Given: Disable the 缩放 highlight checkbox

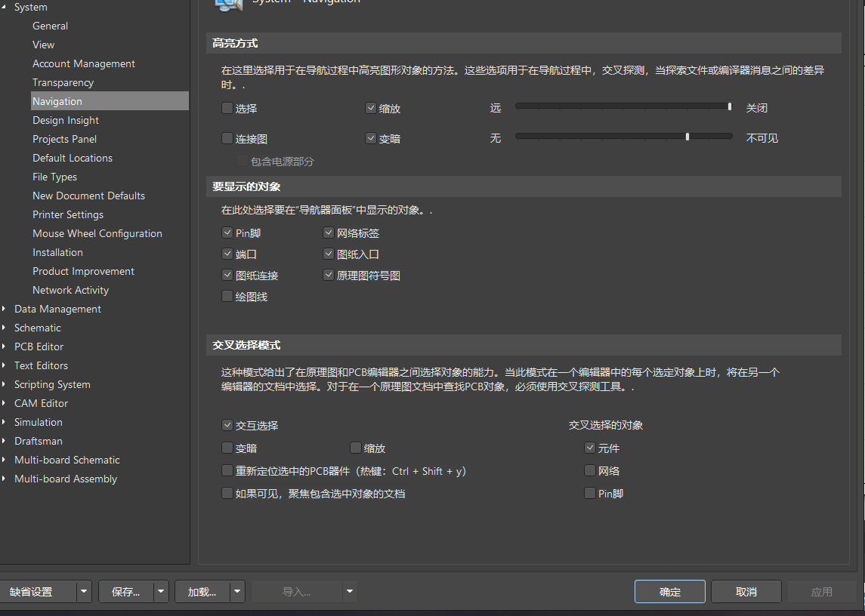Looking at the screenshot, I should coord(371,107).
